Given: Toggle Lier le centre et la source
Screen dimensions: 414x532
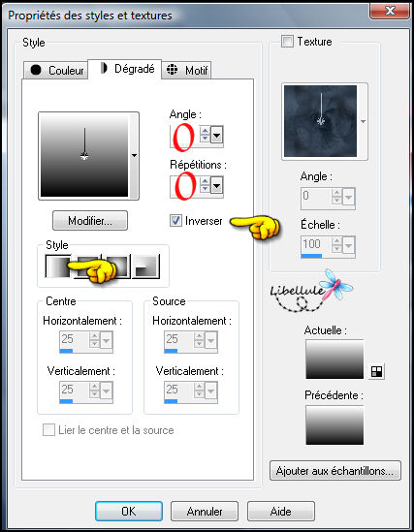Looking at the screenshot, I should [48, 430].
